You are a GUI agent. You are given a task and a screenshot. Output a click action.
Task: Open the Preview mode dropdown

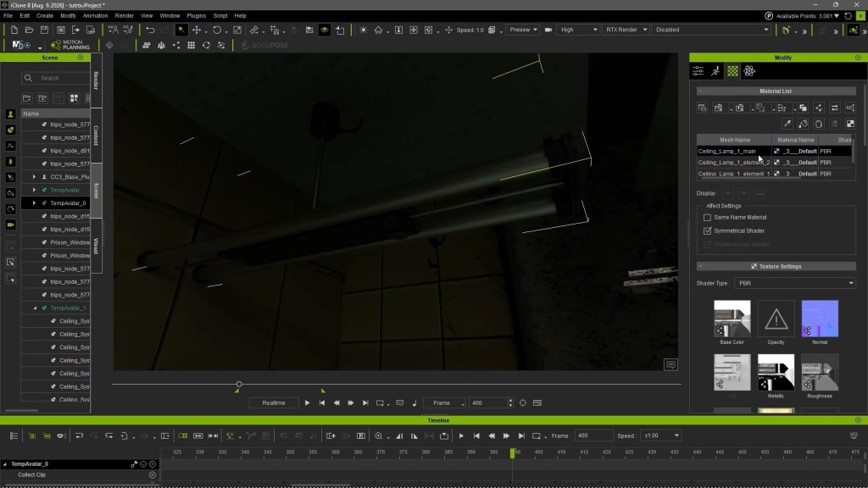[x=522, y=30]
